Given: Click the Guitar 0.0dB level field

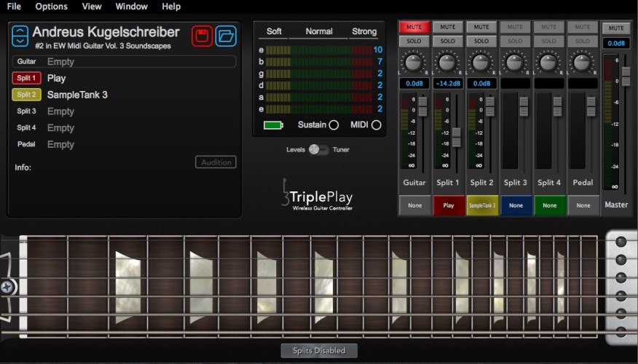Looking at the screenshot, I should pos(414,84).
